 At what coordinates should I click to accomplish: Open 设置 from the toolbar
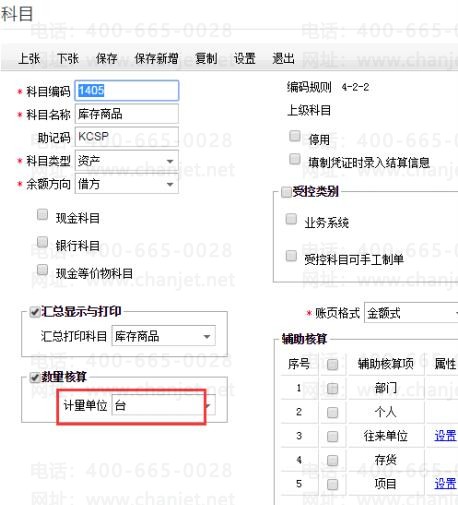245,59
